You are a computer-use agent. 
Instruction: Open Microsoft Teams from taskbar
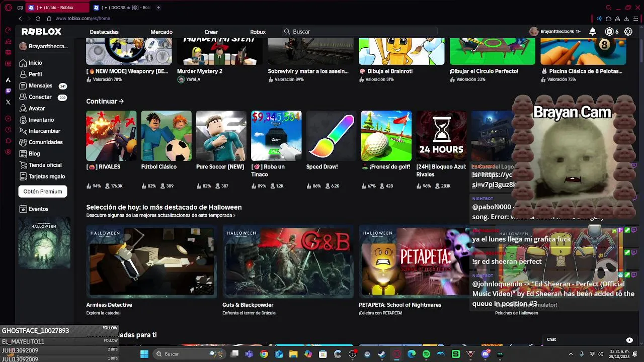click(249, 354)
